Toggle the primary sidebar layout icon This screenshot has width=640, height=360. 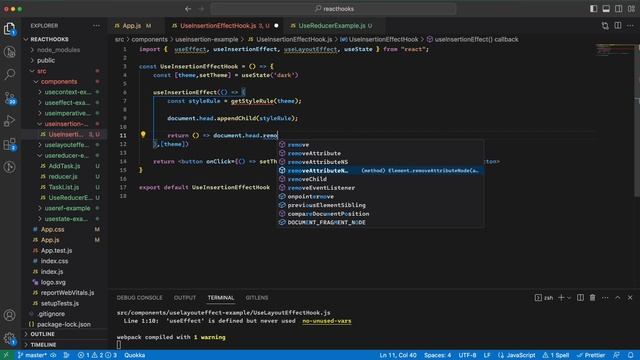[x=593, y=9]
